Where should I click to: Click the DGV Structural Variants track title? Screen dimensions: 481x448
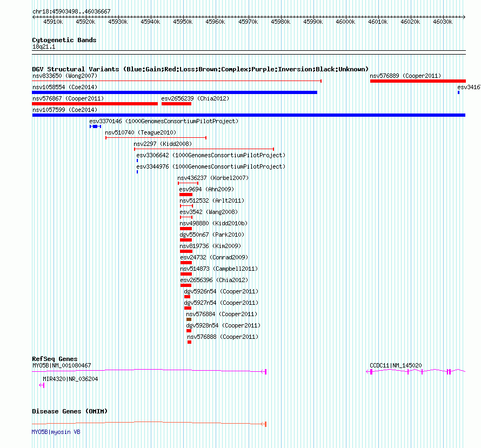[201, 69]
